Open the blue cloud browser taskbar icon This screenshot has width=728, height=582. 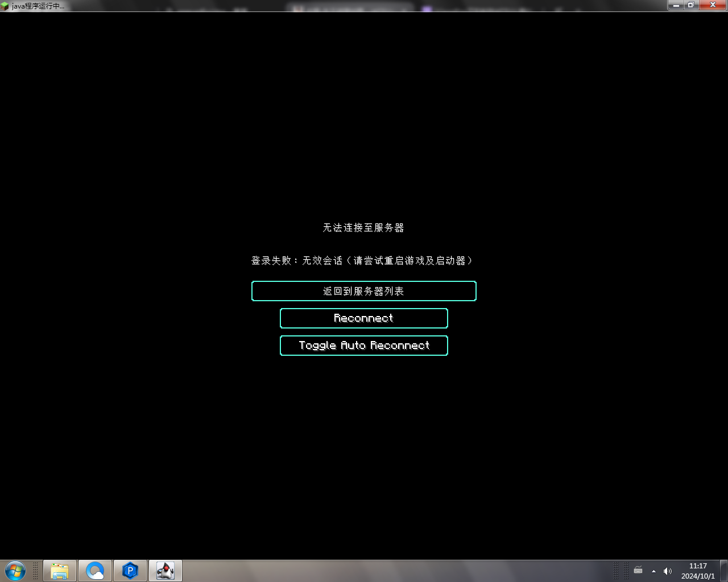coord(95,571)
